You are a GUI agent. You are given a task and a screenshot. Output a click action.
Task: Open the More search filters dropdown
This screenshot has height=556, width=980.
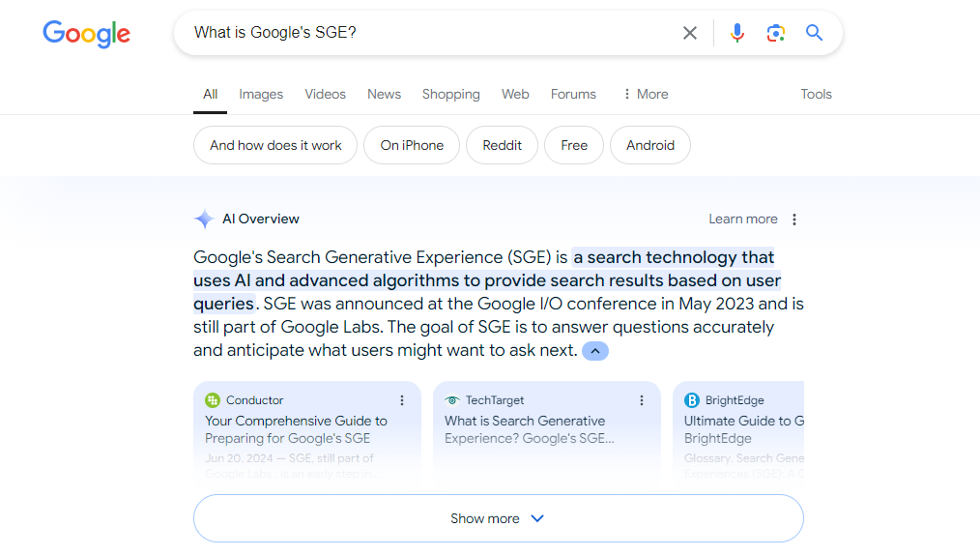tap(645, 94)
